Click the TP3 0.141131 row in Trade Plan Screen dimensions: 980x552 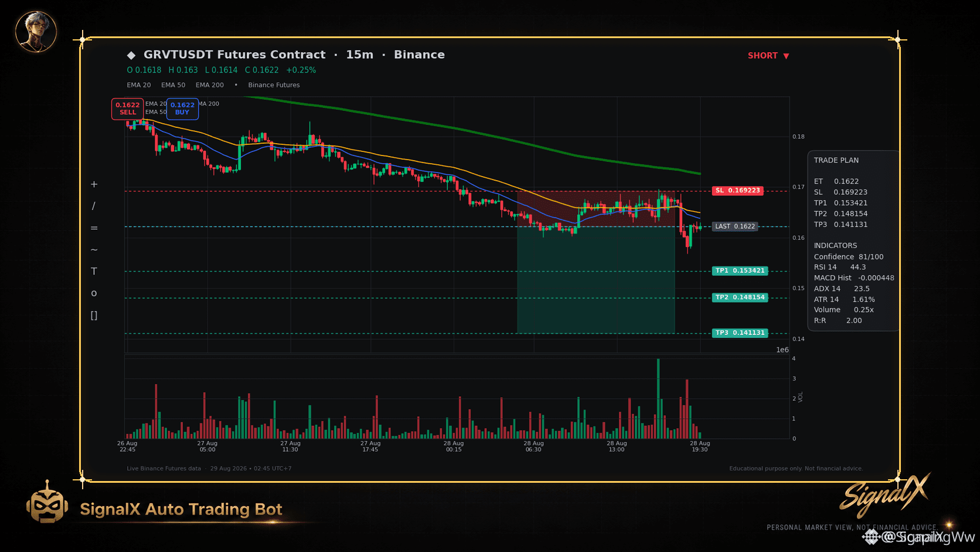[x=841, y=225]
